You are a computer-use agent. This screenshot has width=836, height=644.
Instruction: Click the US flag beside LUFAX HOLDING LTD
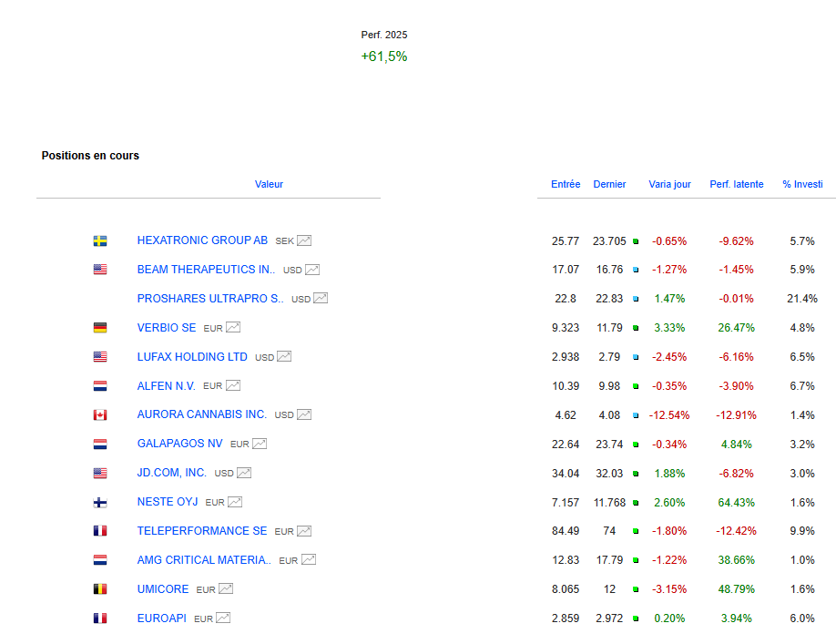[x=100, y=357]
